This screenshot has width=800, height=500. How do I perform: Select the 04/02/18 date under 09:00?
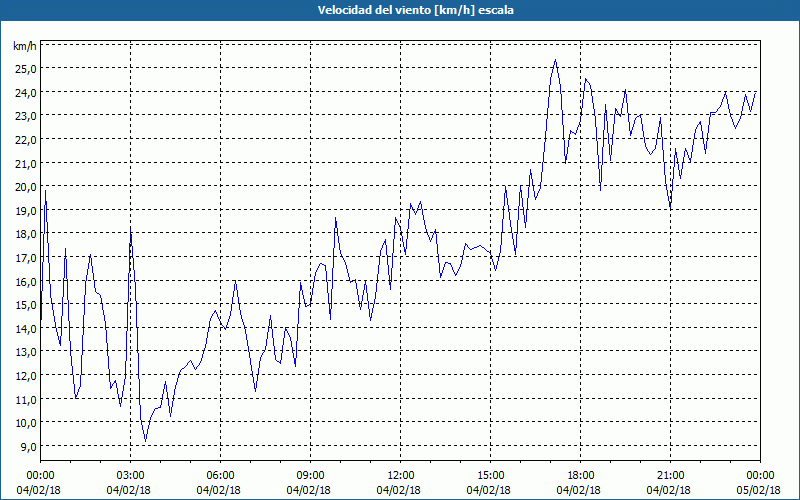309,490
